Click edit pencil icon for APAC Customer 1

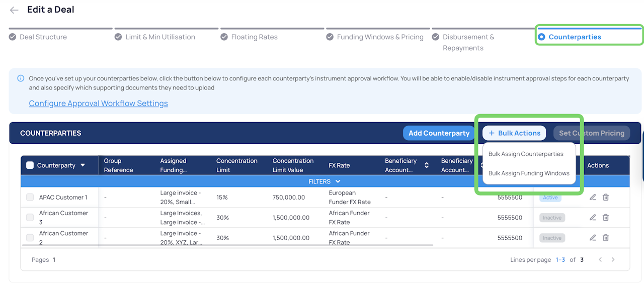click(x=593, y=197)
